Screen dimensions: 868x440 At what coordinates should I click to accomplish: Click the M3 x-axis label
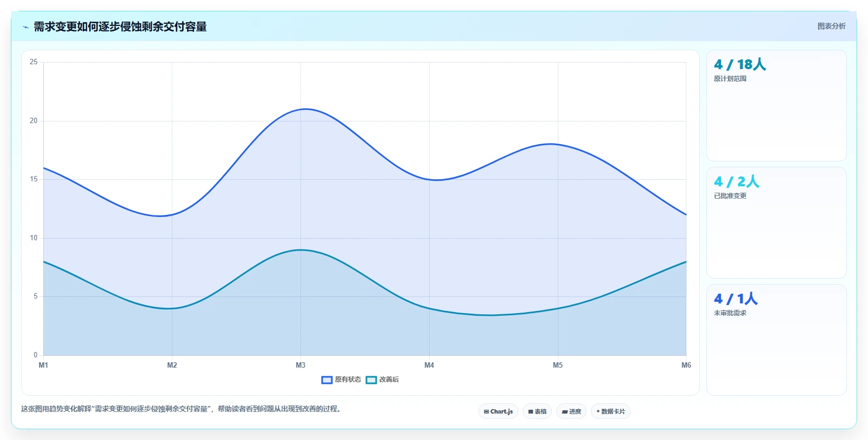pyautogui.click(x=301, y=365)
